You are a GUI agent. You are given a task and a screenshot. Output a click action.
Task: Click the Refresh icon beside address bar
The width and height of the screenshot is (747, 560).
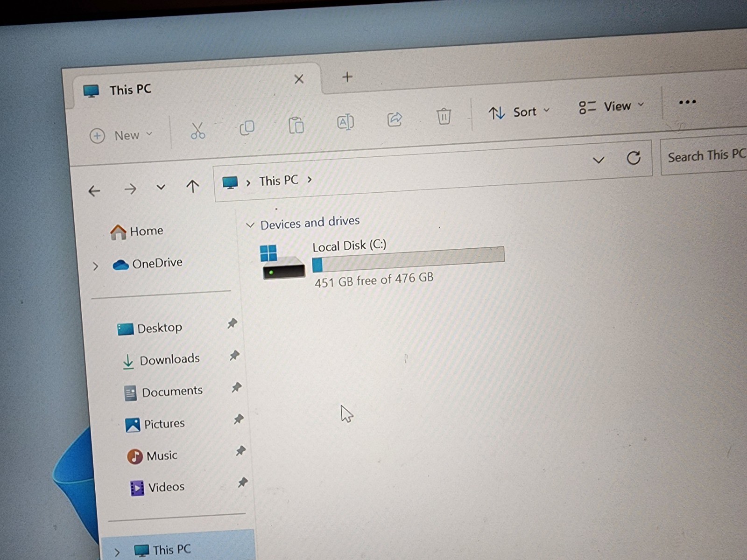pyautogui.click(x=634, y=158)
